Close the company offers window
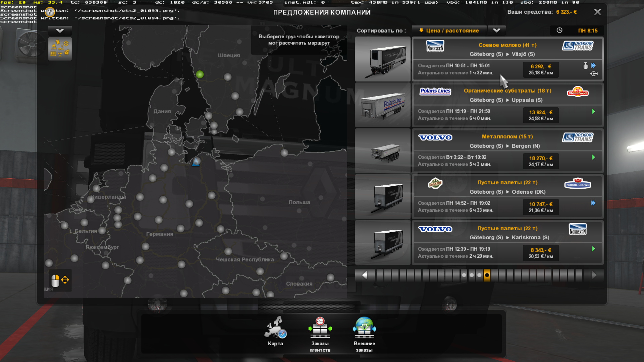This screenshot has width=644, height=362. coord(597,12)
